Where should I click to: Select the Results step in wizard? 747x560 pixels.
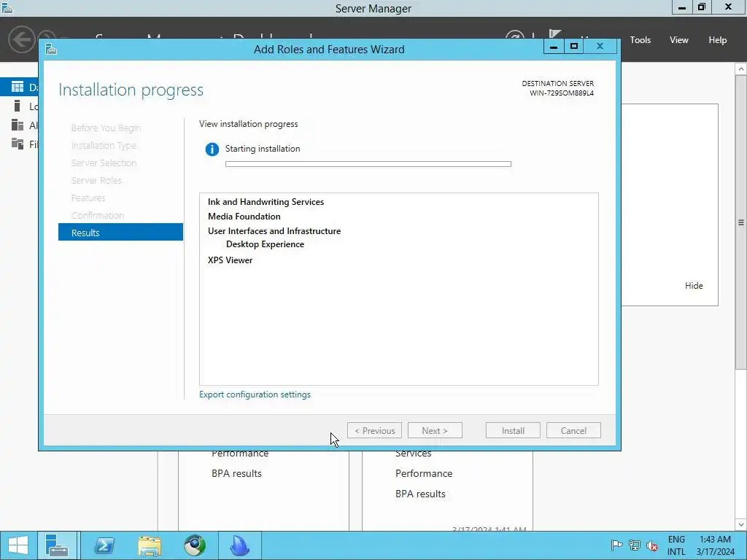(x=120, y=233)
